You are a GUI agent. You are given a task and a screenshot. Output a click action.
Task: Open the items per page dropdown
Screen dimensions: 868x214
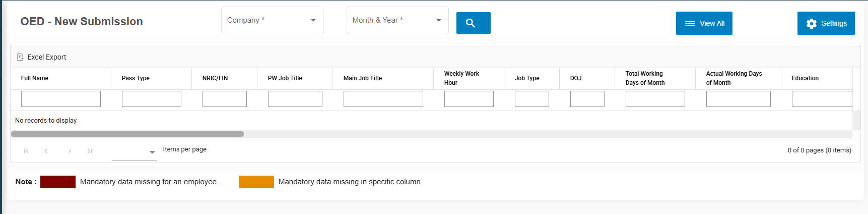(135, 152)
